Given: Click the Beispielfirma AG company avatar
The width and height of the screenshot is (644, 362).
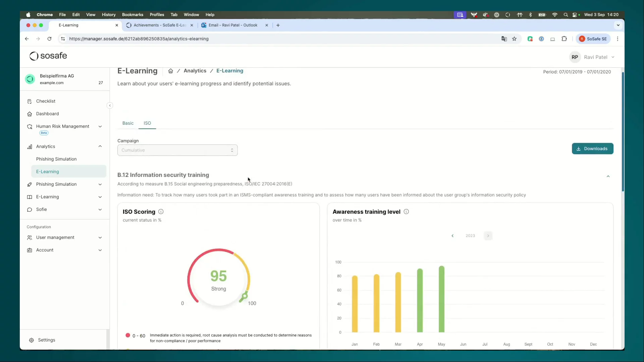Looking at the screenshot, I should coord(30,79).
